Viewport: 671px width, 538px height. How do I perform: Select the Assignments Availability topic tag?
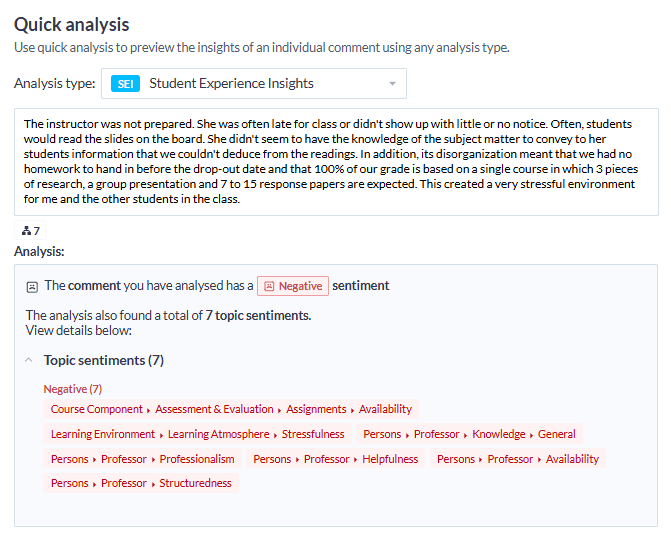click(x=231, y=409)
